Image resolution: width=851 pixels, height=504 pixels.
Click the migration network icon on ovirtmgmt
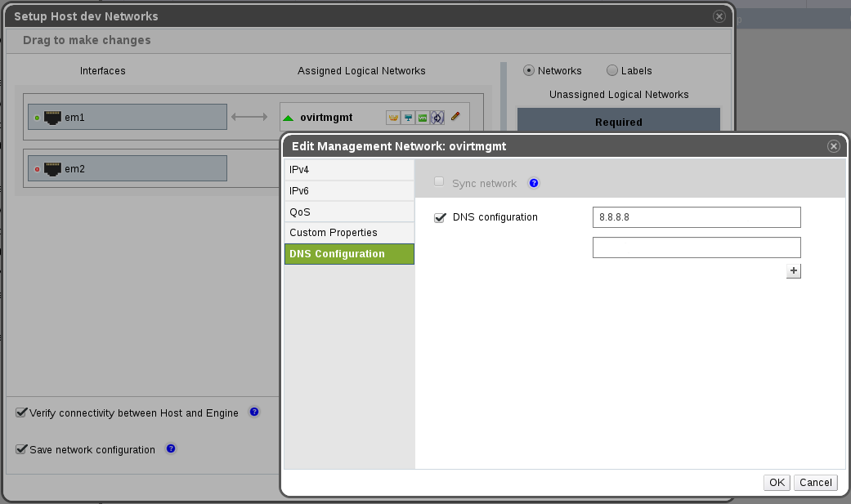point(437,117)
